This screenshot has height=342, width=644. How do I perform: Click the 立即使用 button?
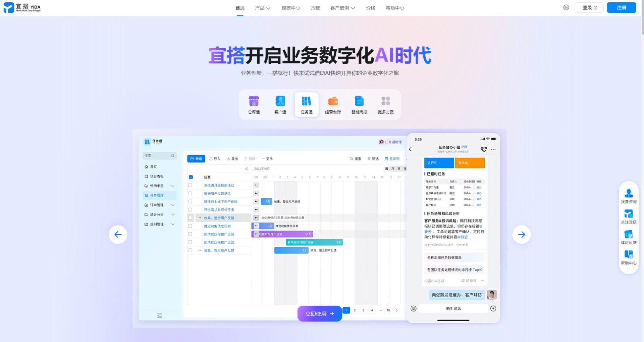(319, 313)
